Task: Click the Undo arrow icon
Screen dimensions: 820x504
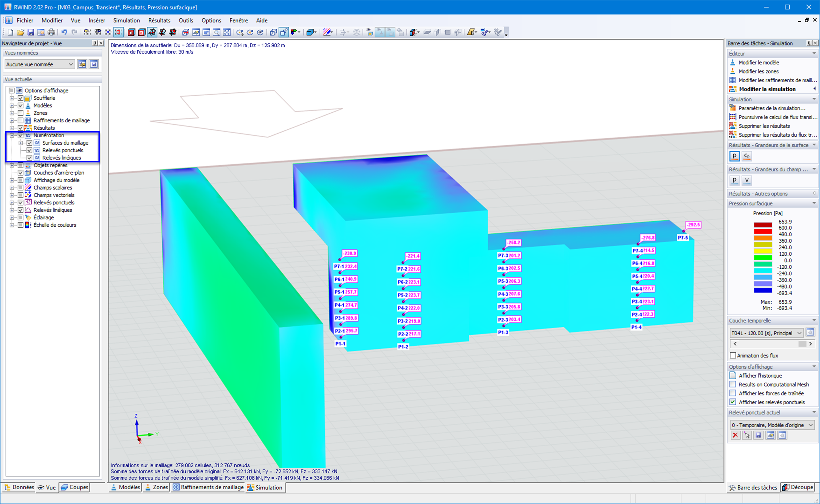Action: pyautogui.click(x=64, y=32)
